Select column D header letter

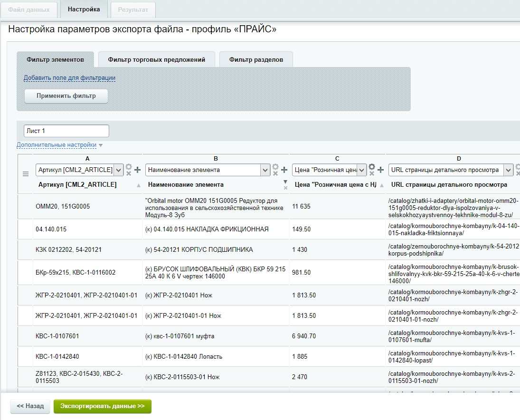[459, 159]
